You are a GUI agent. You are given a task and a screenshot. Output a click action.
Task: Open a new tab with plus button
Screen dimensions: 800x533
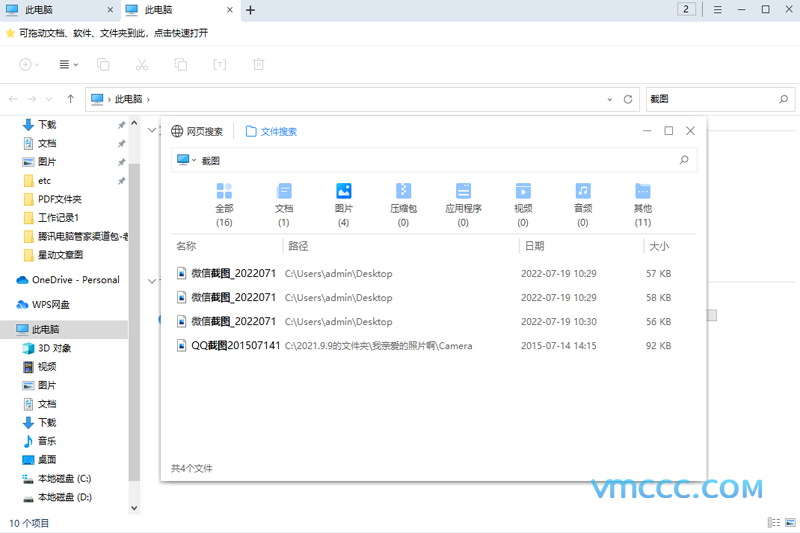(250, 10)
